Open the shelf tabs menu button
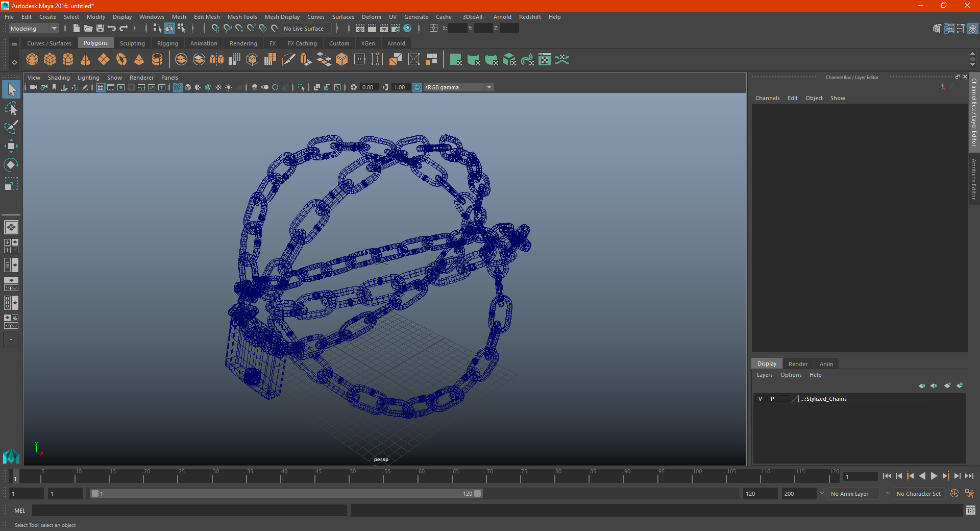The image size is (980, 531). coord(14,44)
